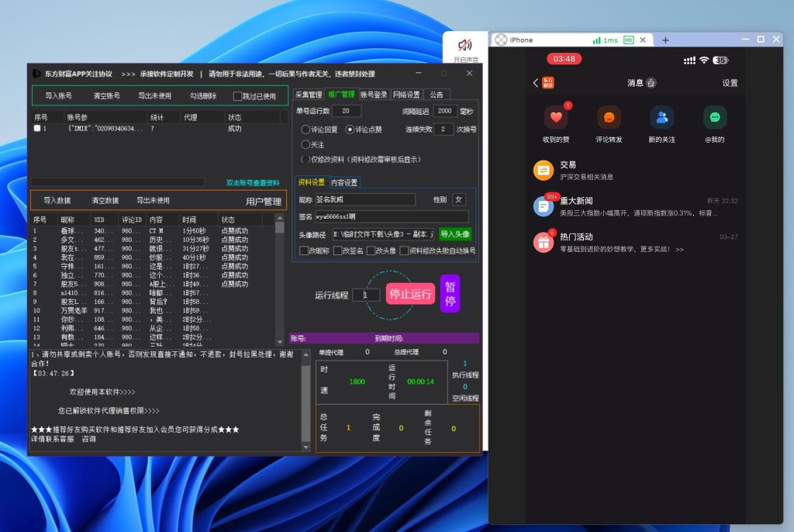The width and height of the screenshot is (794, 532).
Task: Click the 重大新闻 news icon
Action: [544, 206]
